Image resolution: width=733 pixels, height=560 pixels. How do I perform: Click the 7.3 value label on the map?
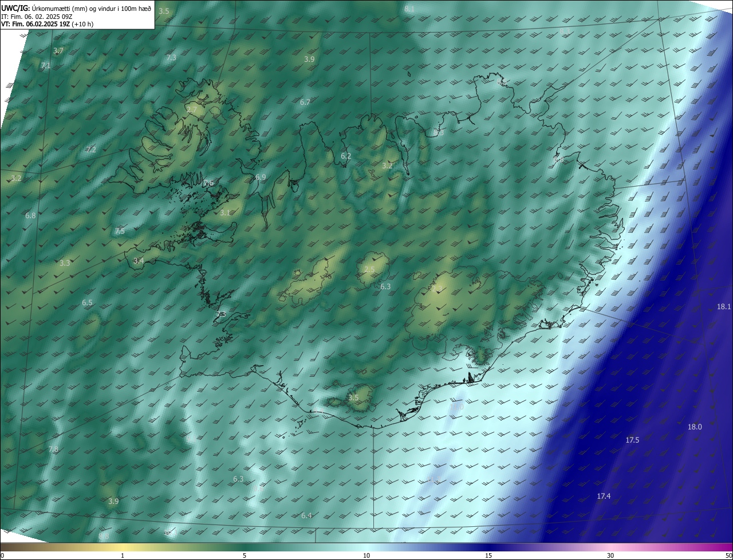[171, 57]
